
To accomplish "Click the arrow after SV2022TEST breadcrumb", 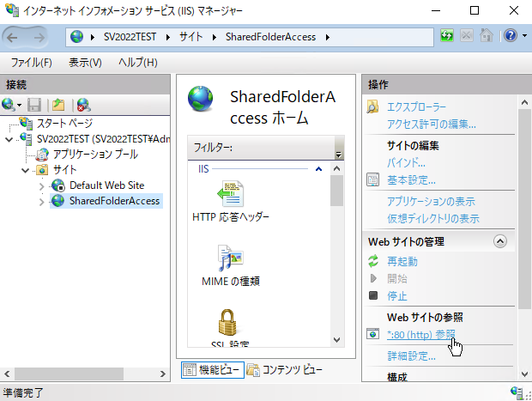I will [x=168, y=37].
